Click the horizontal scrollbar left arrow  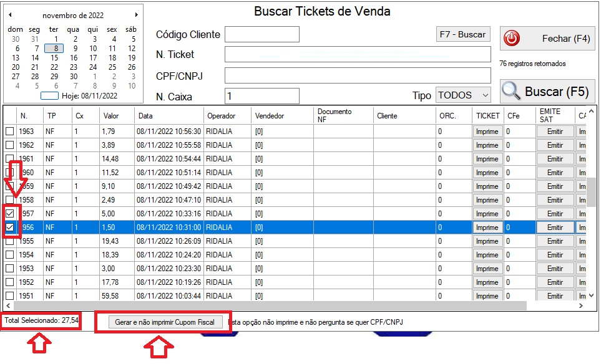click(x=9, y=305)
